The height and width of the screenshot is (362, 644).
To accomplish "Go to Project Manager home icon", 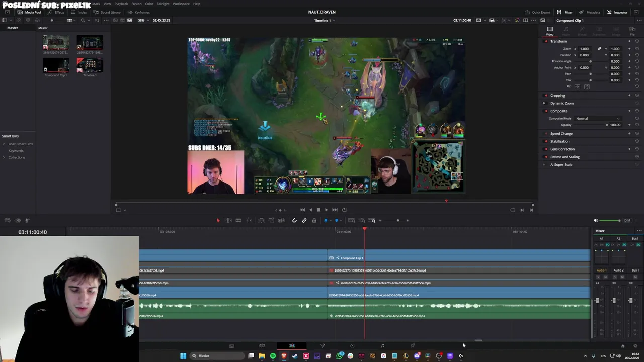I will pyautogui.click(x=623, y=346).
